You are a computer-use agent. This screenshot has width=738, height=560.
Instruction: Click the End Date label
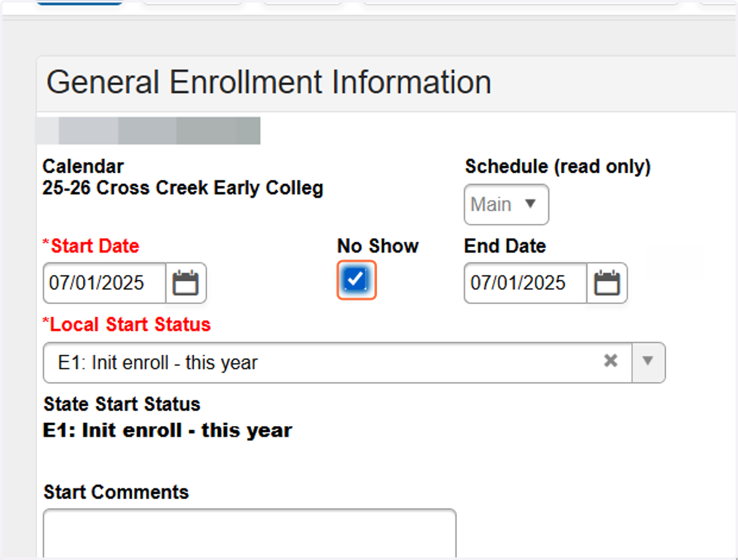coord(505,246)
